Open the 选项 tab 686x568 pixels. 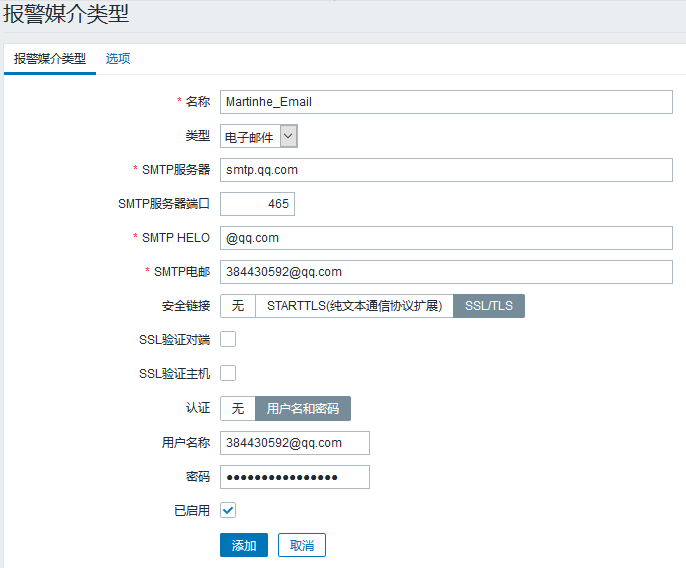[x=118, y=58]
